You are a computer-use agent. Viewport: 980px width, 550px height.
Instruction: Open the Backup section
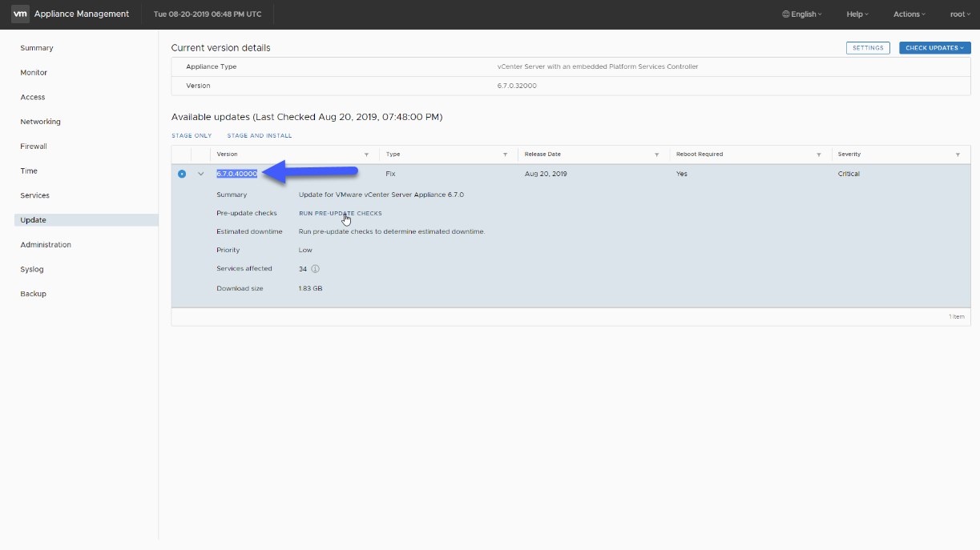34,294
